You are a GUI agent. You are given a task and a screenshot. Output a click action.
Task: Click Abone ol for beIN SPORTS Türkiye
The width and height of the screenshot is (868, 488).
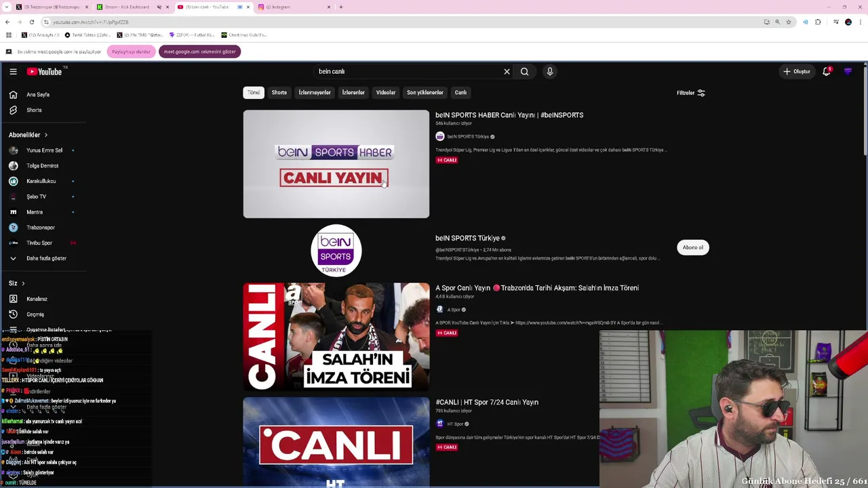693,247
